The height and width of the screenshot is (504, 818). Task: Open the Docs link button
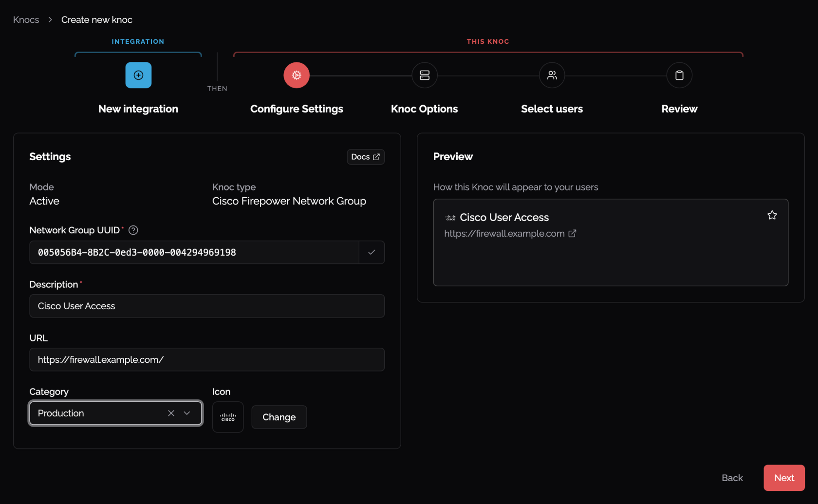[366, 157]
